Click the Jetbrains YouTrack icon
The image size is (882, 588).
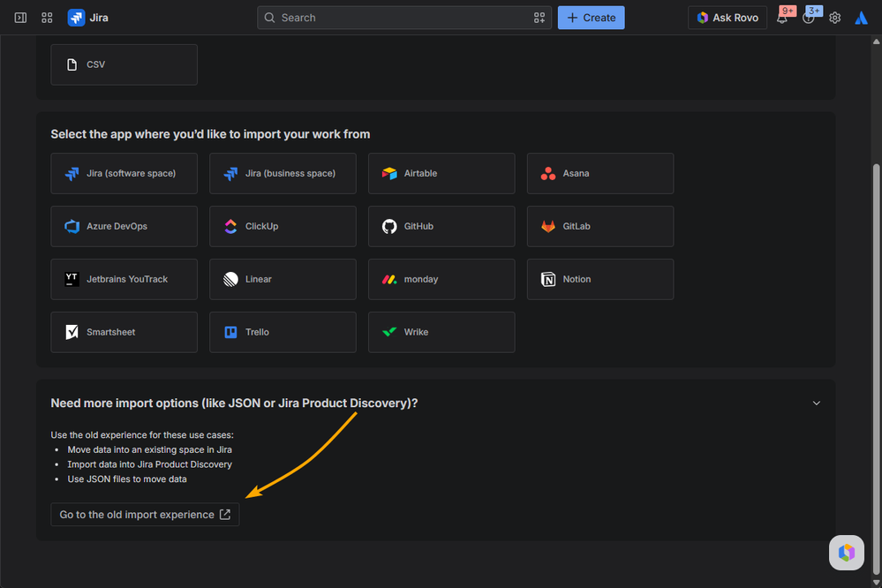point(72,279)
